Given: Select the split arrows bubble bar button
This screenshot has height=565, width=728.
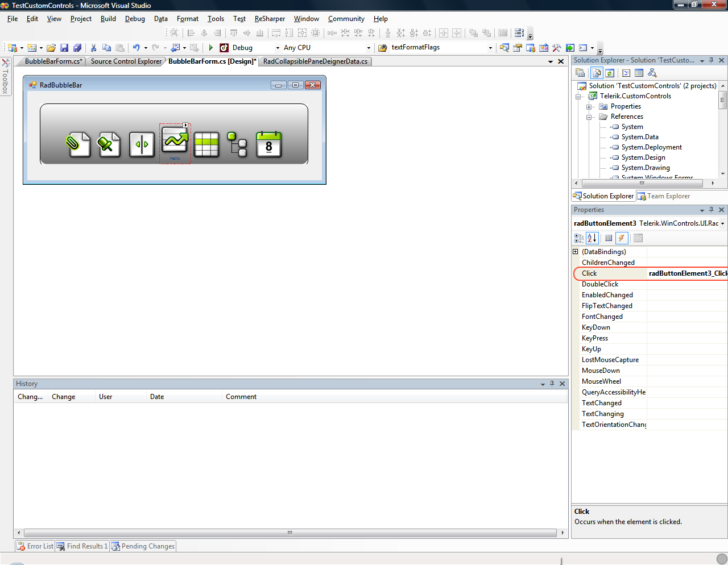Looking at the screenshot, I should (142, 144).
